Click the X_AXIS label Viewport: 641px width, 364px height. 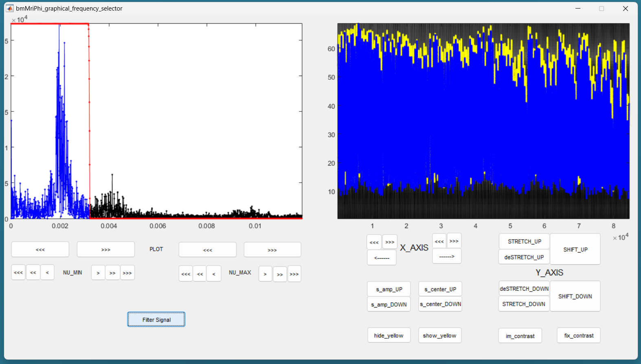pyautogui.click(x=414, y=248)
